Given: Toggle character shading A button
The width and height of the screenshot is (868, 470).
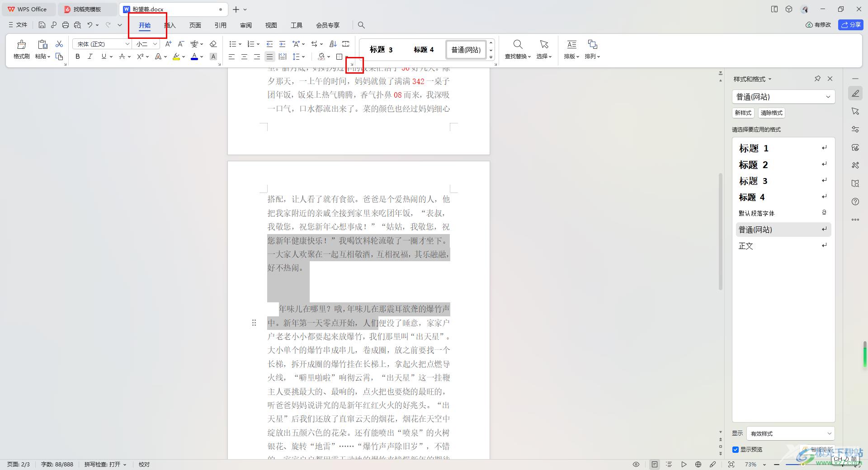Looking at the screenshot, I should point(213,56).
